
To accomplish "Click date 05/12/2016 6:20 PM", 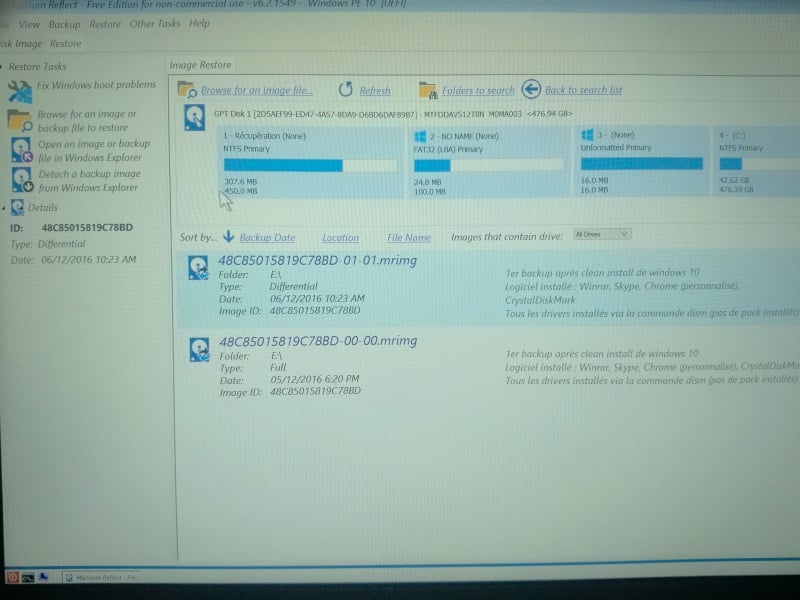I will point(314,379).
